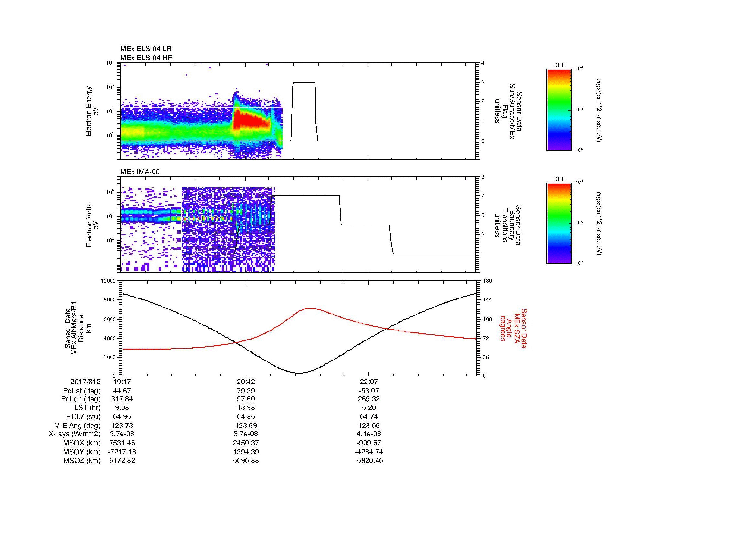This screenshot has height=534, width=756.
Task: Click the 144 tick on SZA axis
Action: click(x=487, y=300)
